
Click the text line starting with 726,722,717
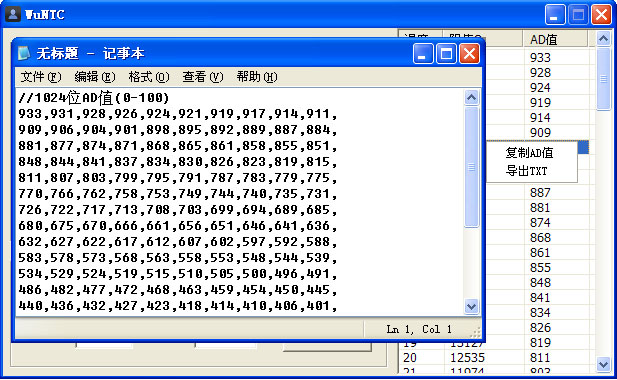click(177, 210)
